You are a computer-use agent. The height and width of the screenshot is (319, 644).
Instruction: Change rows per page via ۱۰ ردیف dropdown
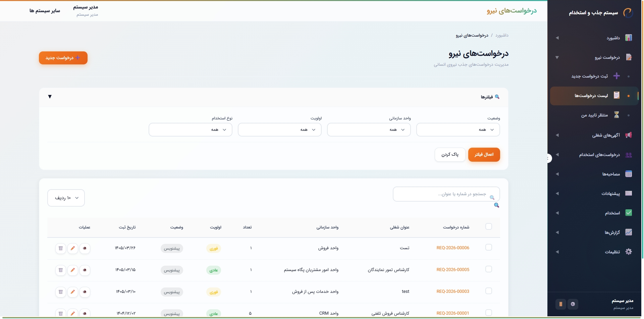pos(66,198)
